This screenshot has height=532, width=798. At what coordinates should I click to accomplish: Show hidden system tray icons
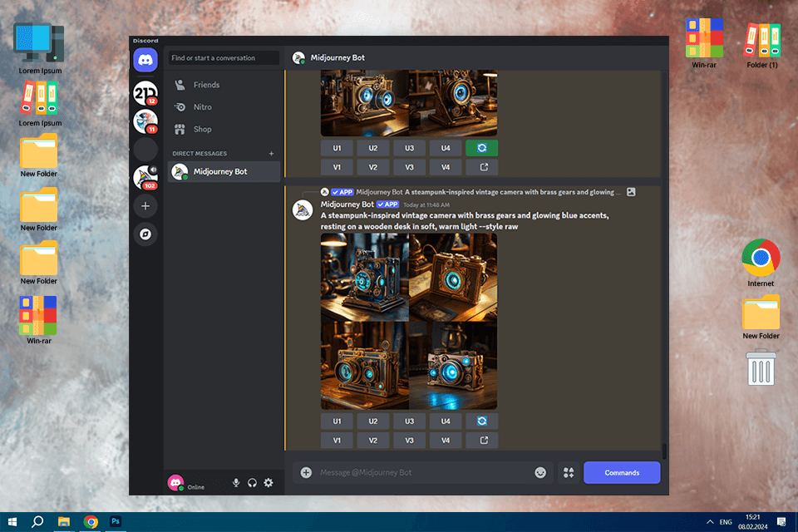tap(709, 522)
